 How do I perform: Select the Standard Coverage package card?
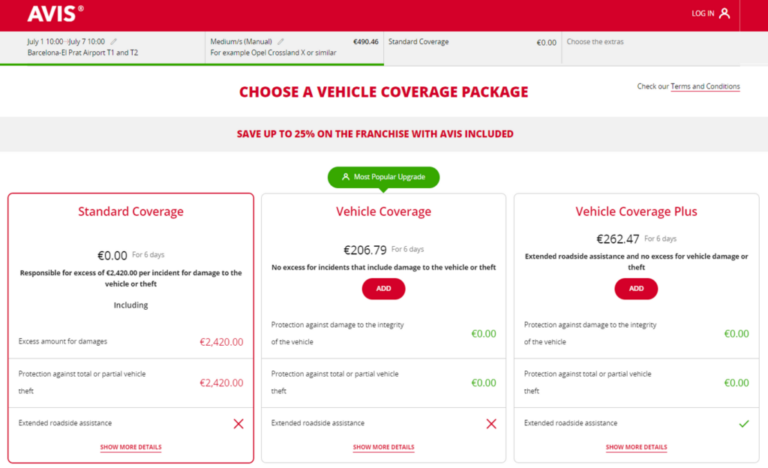(x=130, y=260)
